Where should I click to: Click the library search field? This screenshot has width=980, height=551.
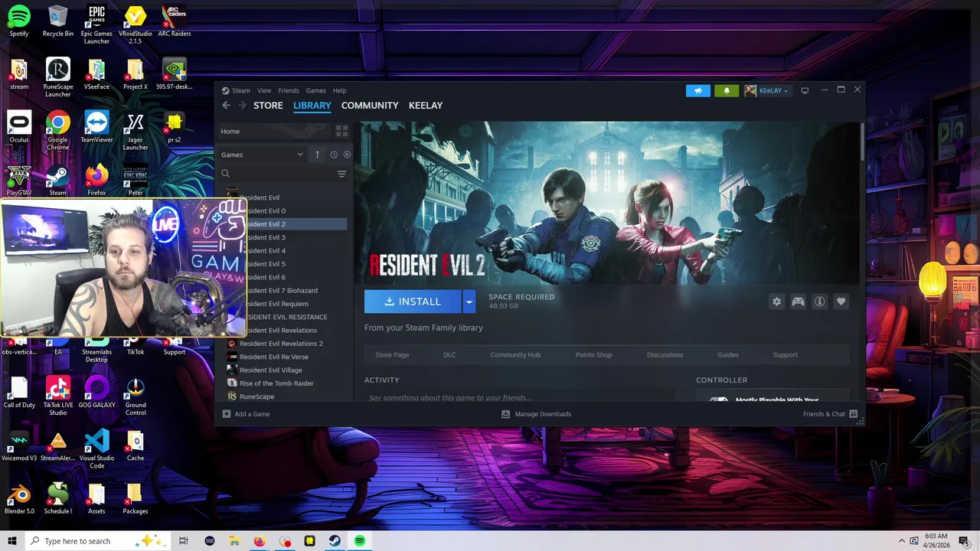277,174
